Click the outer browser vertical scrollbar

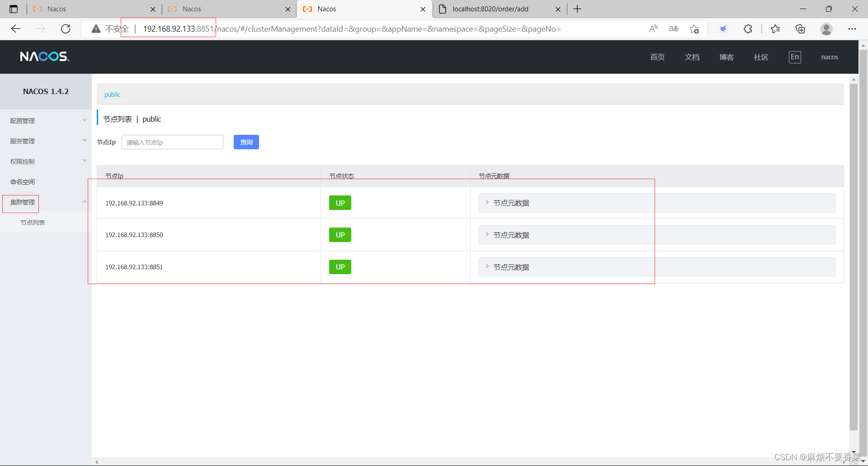[x=863, y=253]
